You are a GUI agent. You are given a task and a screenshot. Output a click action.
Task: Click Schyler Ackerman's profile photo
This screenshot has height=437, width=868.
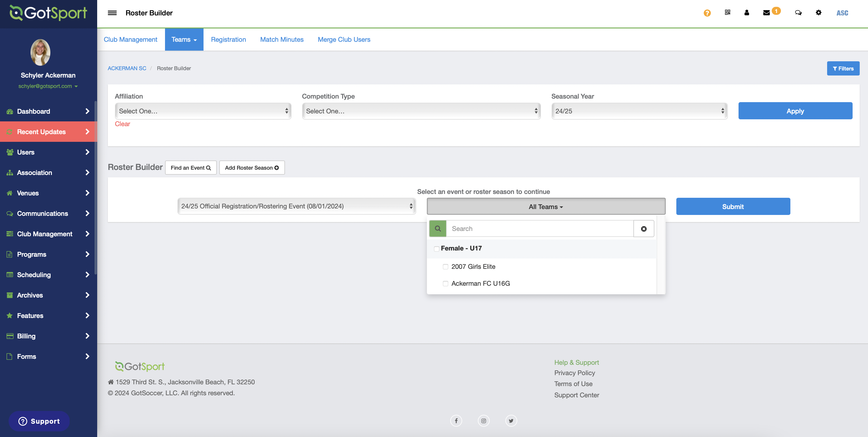click(x=40, y=52)
